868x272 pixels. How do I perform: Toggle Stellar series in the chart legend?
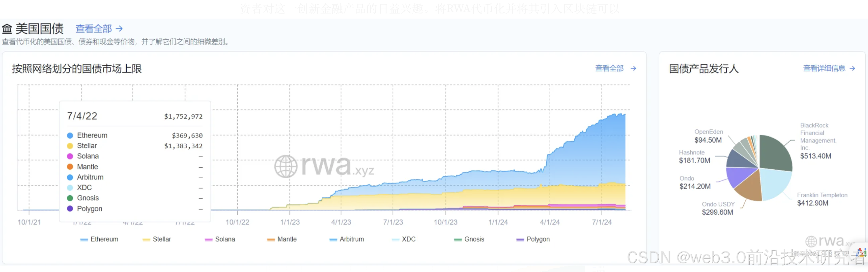coord(157,239)
